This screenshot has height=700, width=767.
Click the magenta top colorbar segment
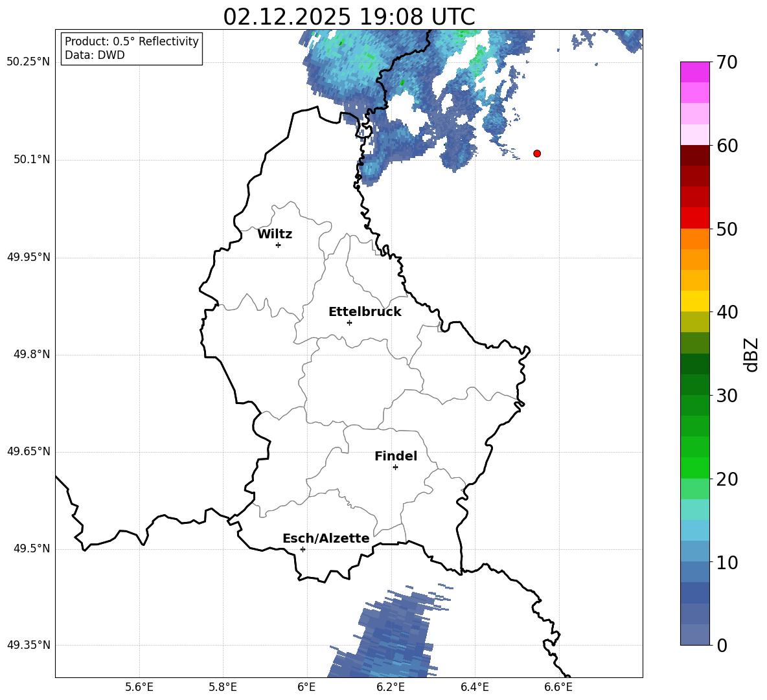[x=694, y=73]
